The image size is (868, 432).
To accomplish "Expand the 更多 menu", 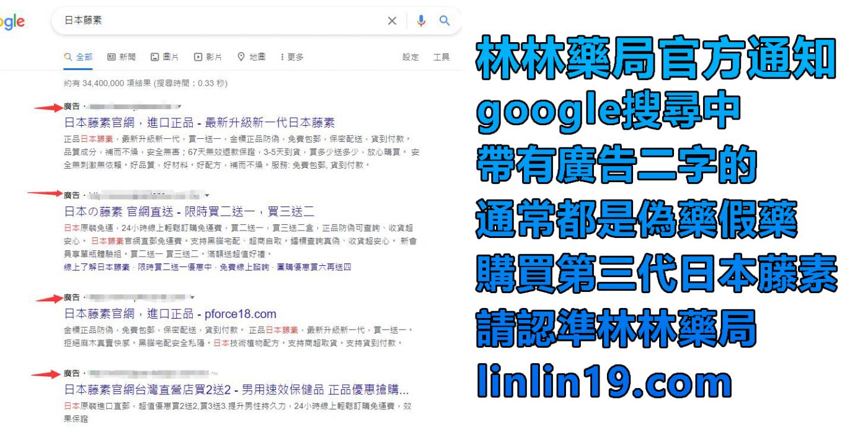I will click(292, 57).
